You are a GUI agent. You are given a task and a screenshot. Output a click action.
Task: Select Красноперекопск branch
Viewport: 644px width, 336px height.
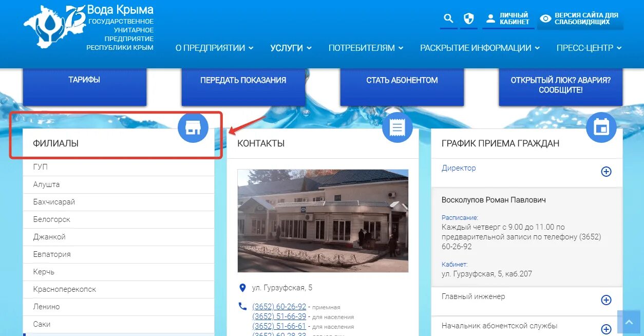(x=119, y=289)
